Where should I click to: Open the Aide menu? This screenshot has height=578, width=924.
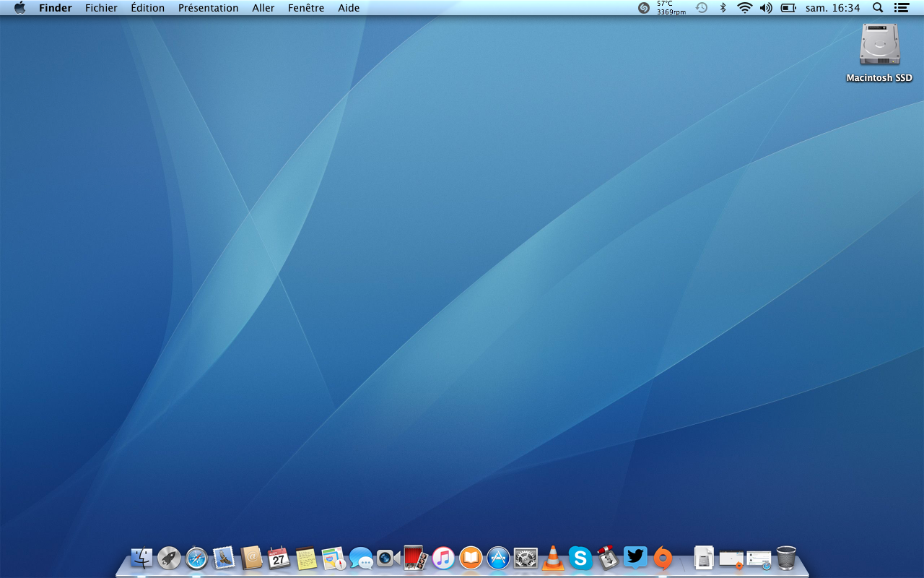349,8
